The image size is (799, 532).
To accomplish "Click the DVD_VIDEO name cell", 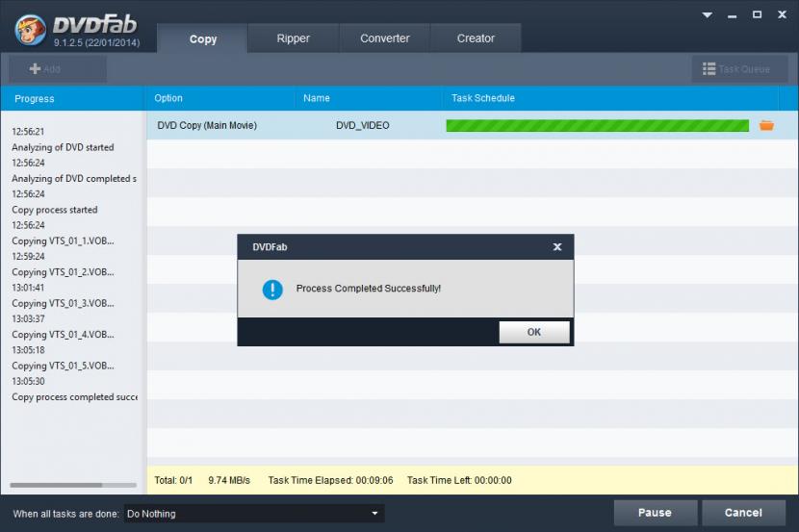I will pos(362,125).
